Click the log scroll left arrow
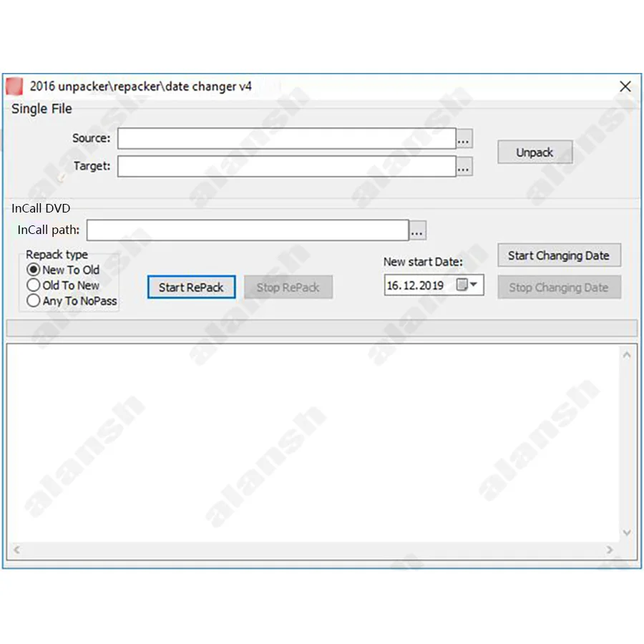This screenshot has width=644, height=644. 17,550
